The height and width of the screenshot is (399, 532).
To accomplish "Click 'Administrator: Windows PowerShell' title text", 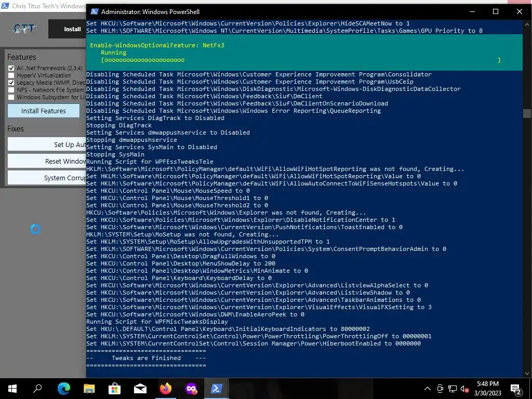I will (x=150, y=12).
